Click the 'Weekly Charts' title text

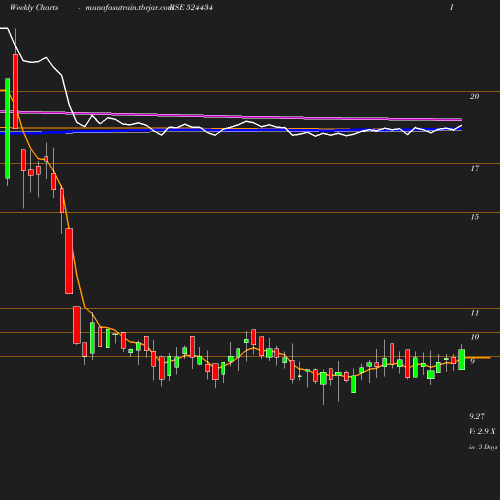point(34,7)
